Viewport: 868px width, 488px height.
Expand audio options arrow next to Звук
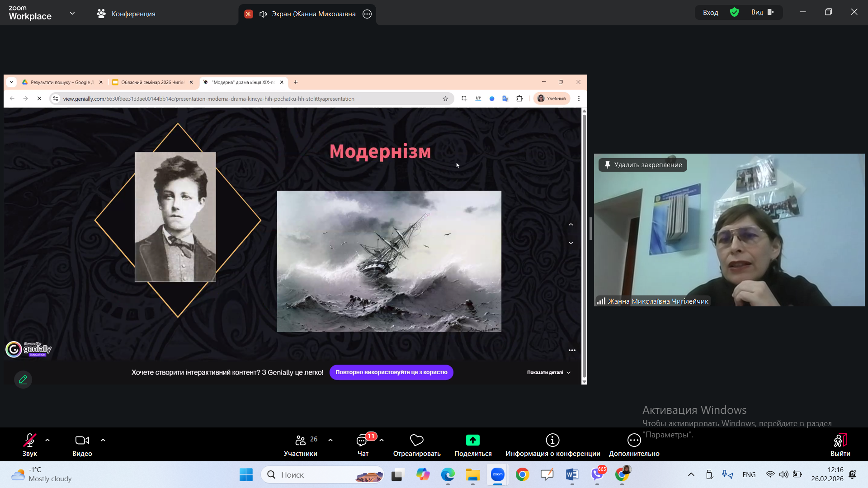point(47,440)
